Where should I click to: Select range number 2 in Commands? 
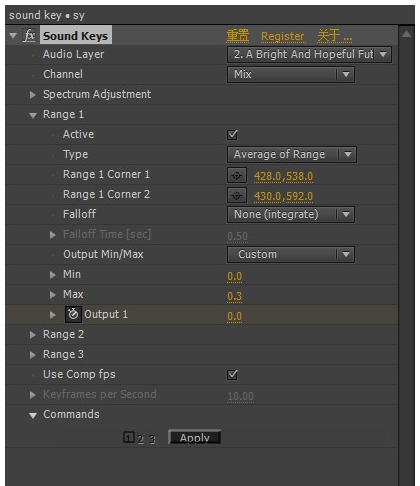pos(140,439)
